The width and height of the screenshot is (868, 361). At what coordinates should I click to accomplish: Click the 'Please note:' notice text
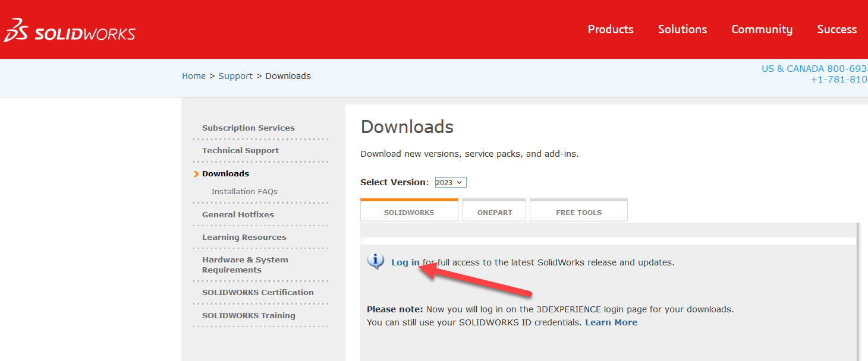(x=395, y=309)
